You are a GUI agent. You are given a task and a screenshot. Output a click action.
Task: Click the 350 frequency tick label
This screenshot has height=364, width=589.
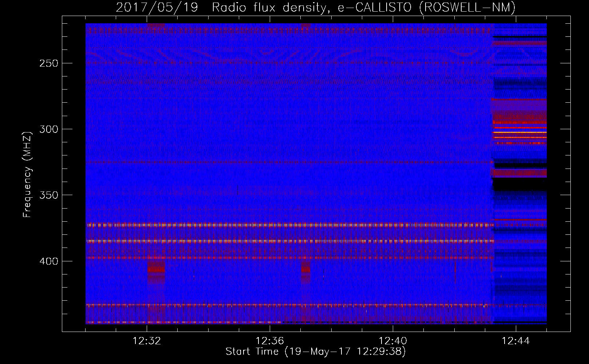(48, 195)
